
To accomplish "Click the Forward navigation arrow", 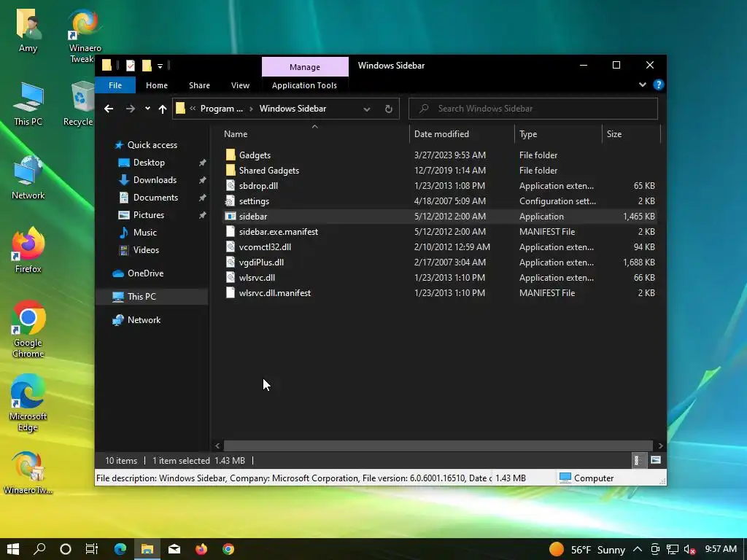I will tap(130, 109).
